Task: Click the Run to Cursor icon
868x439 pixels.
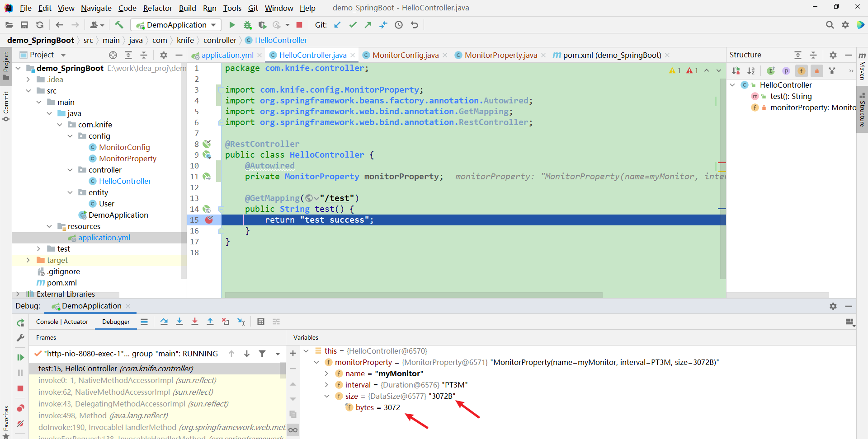Action: pos(241,322)
